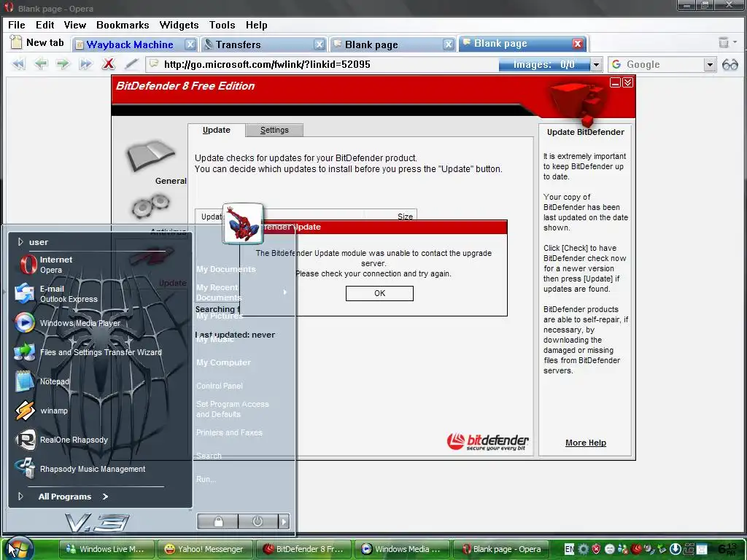Open the closed tabs trash icon
Viewport: 747px width, 560px height.
pyautogui.click(x=724, y=42)
